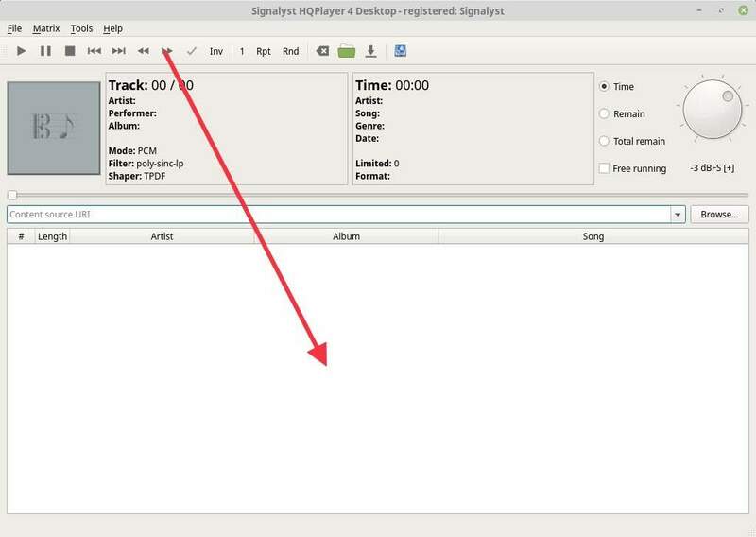Skip to previous track icon
The image size is (756, 537).
pyautogui.click(x=94, y=51)
